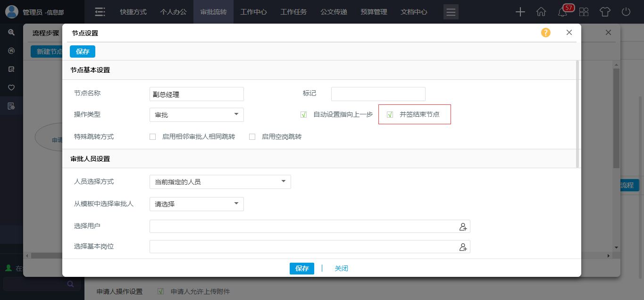Toggle the 并签结束节点 checkbox
The width and height of the screenshot is (644, 300).
coord(390,115)
